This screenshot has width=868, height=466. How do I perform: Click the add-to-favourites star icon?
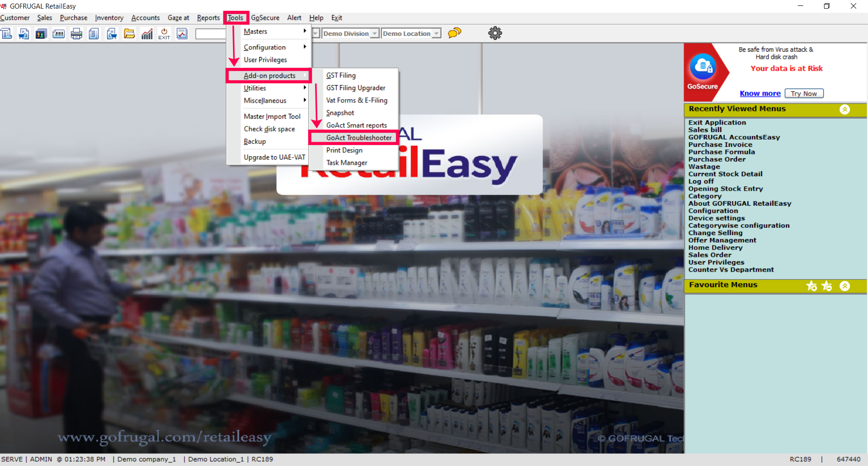(x=811, y=286)
